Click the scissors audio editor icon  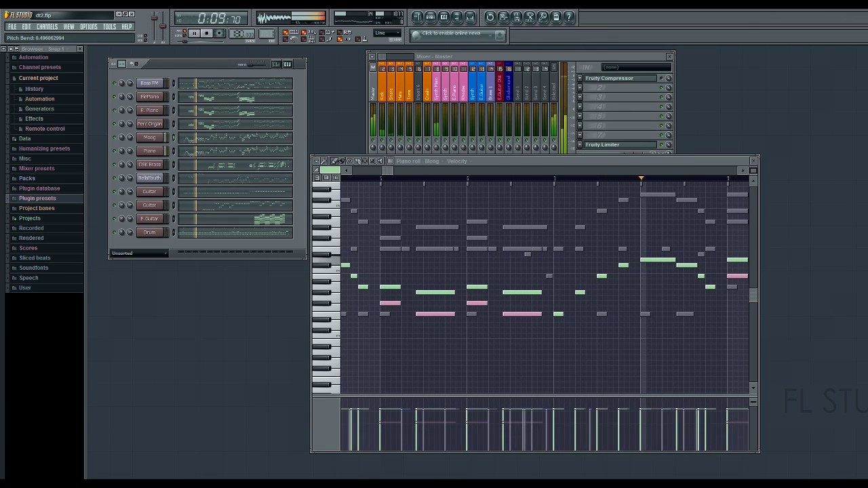(x=530, y=17)
